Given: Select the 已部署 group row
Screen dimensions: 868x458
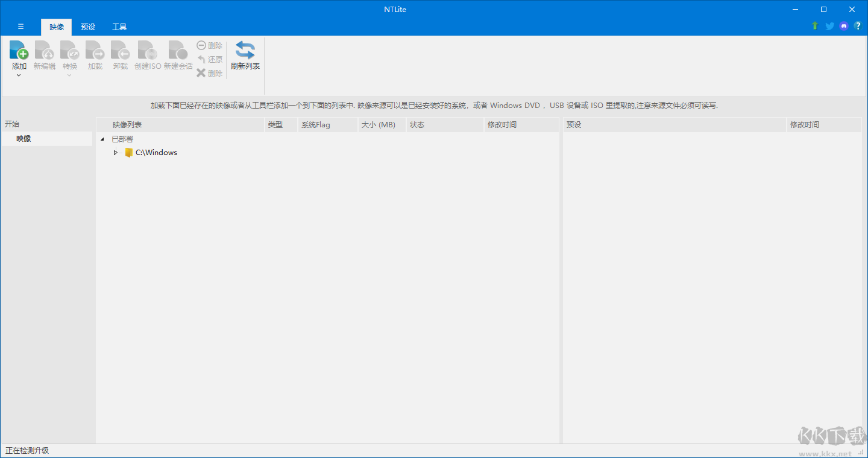Looking at the screenshot, I should tap(122, 139).
